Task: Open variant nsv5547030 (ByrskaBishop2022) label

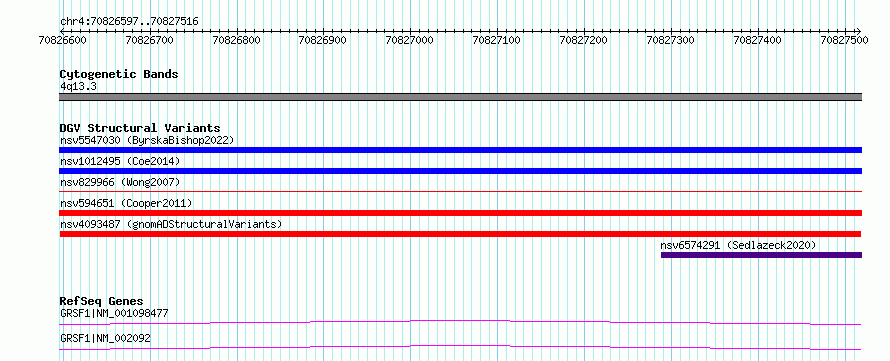Action: coord(147,140)
